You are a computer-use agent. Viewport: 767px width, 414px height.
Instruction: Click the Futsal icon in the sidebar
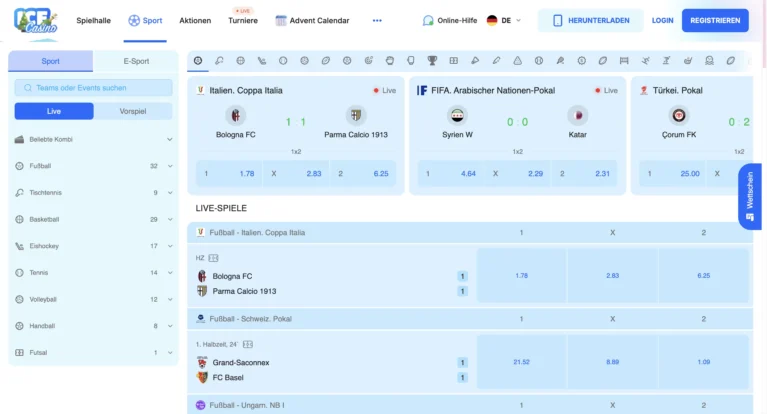(x=20, y=352)
